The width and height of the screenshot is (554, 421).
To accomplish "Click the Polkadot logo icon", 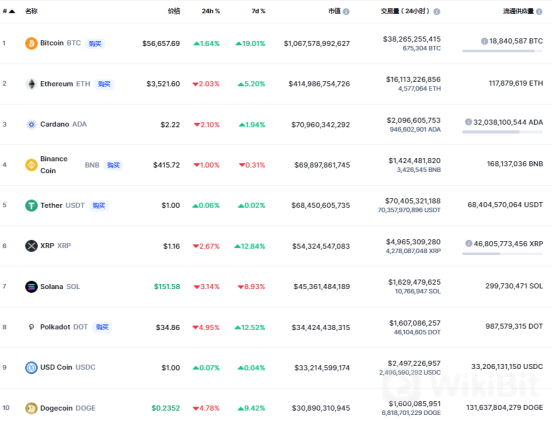I will coord(31,327).
